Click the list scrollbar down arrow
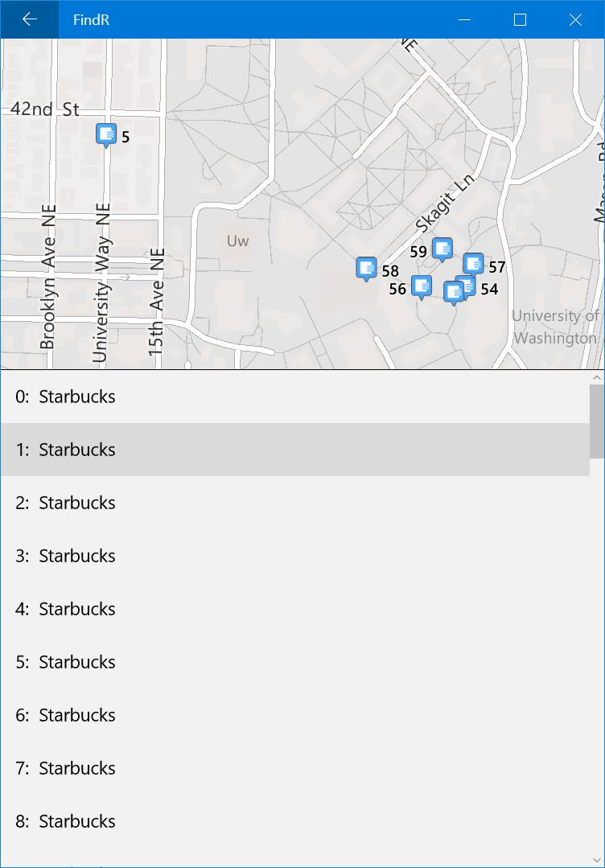This screenshot has width=605, height=868. [x=597, y=860]
